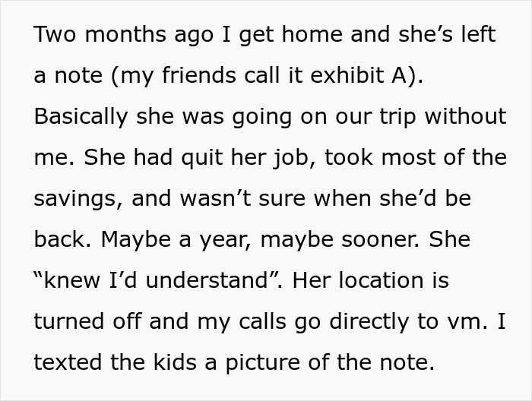Click the phrase "Her location is"

coord(371,281)
